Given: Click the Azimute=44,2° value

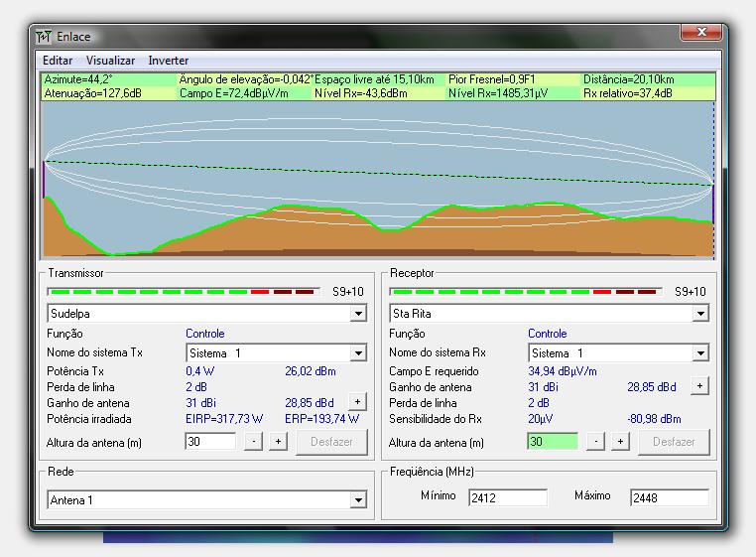Looking at the screenshot, I should (x=78, y=79).
